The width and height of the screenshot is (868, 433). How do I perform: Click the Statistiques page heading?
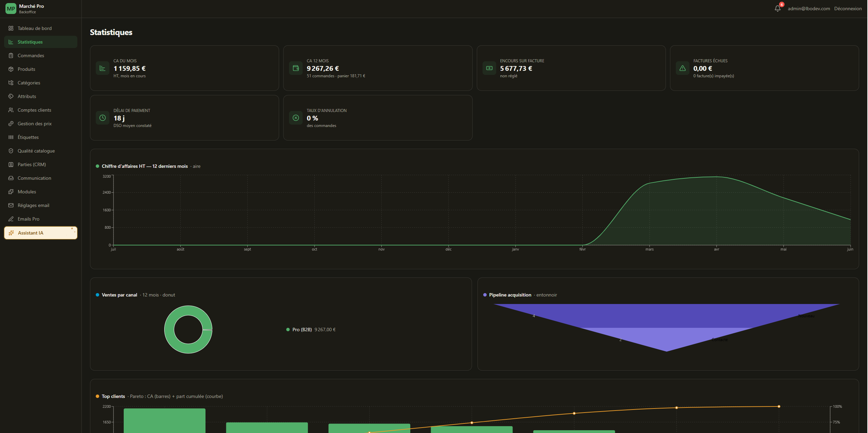pyautogui.click(x=111, y=32)
